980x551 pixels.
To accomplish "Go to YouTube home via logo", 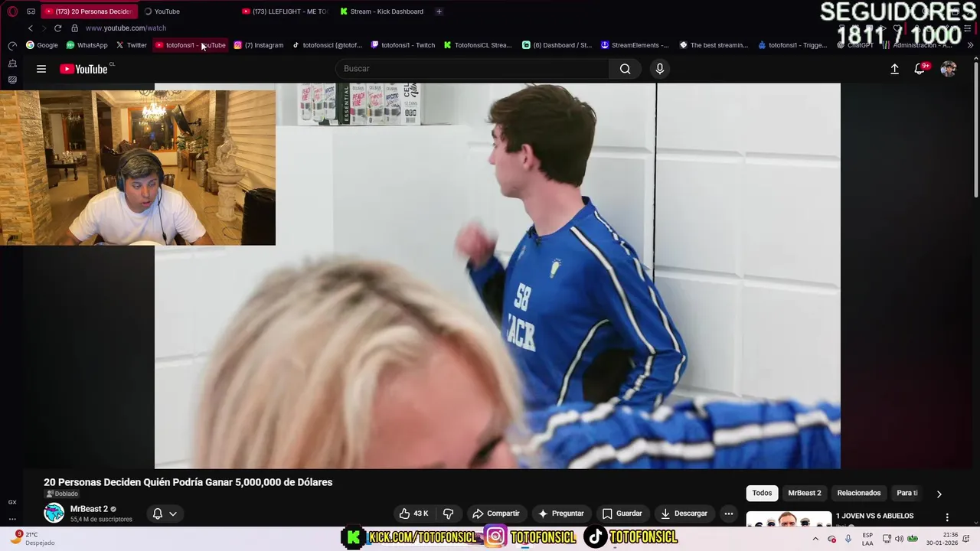I will point(84,69).
